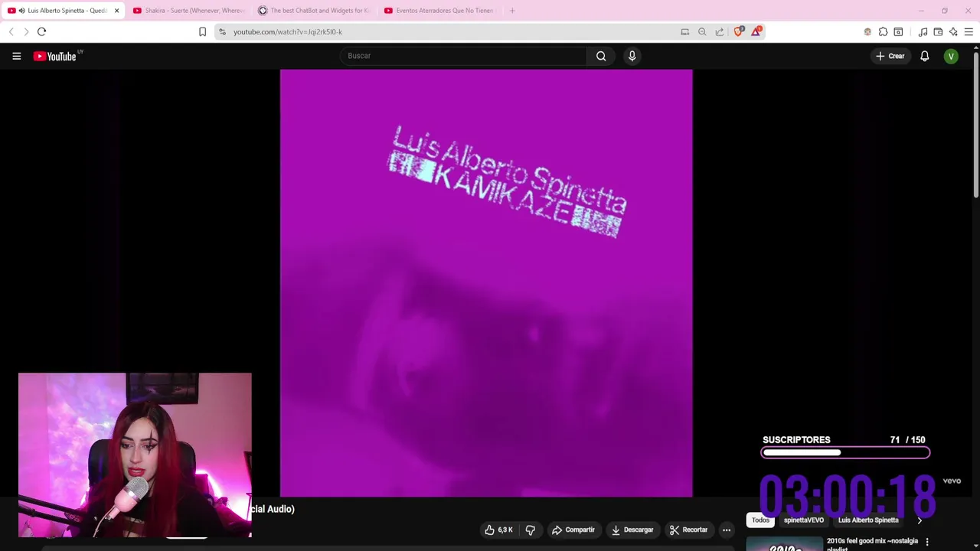Open Brave Rewards triangle icon
Image resolution: width=980 pixels, height=551 pixels.
pos(756,31)
